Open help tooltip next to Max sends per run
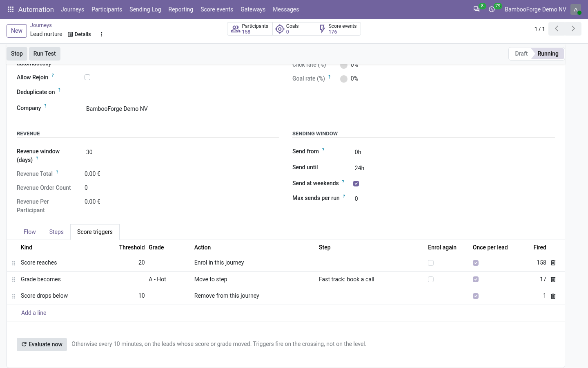Image resolution: width=588 pixels, height=368 pixels. tap(344, 196)
